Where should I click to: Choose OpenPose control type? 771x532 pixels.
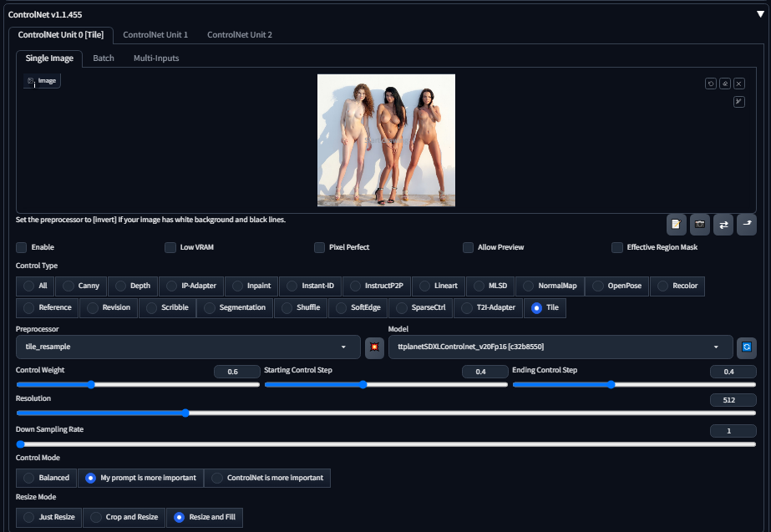coord(617,286)
